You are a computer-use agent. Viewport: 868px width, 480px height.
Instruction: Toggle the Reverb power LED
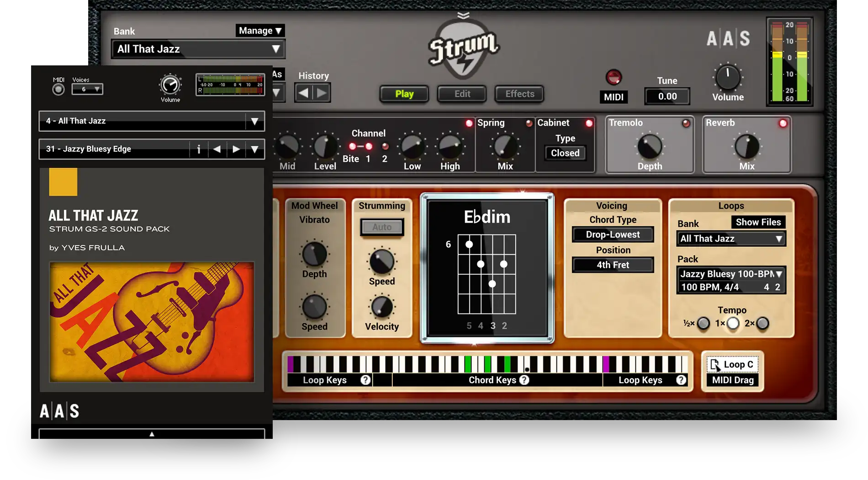pos(783,123)
